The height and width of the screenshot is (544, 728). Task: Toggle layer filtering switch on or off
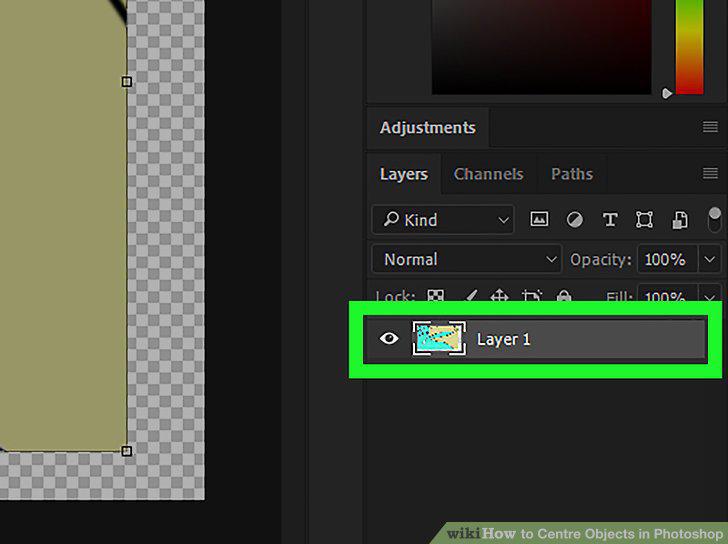[x=714, y=220]
